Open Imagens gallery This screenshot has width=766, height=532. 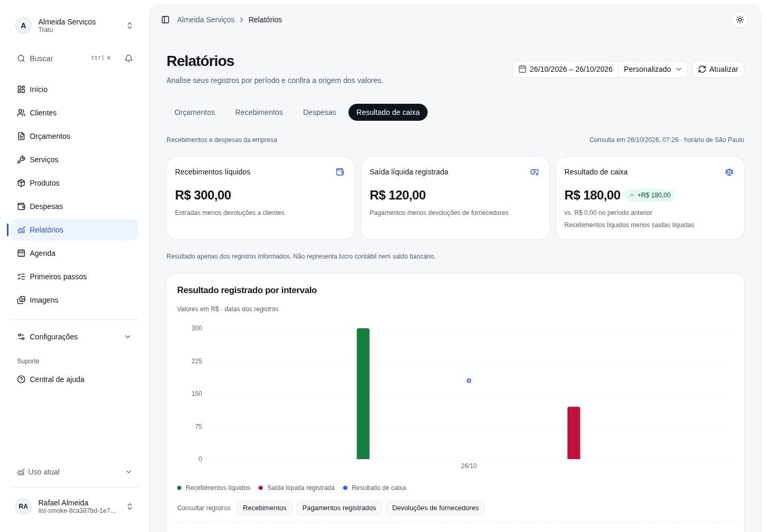(74, 300)
